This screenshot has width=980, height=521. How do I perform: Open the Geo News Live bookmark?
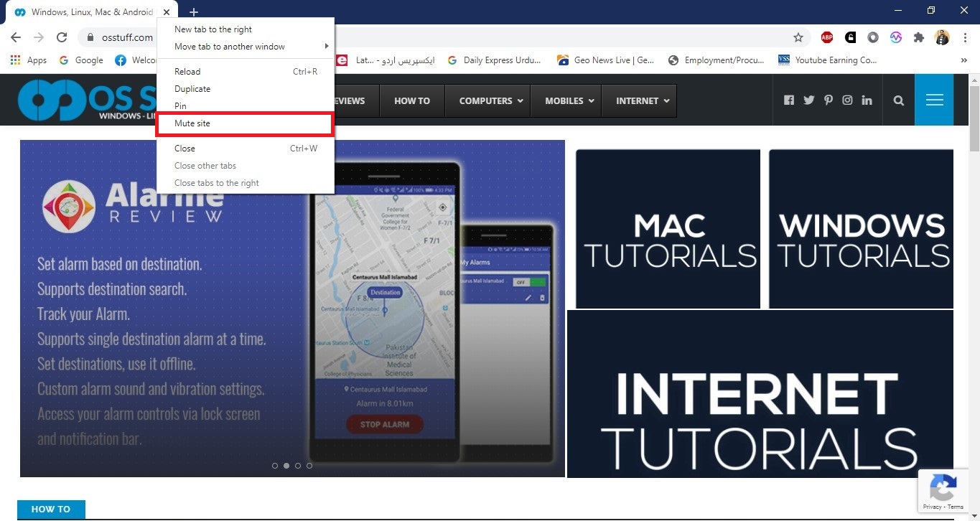point(607,60)
